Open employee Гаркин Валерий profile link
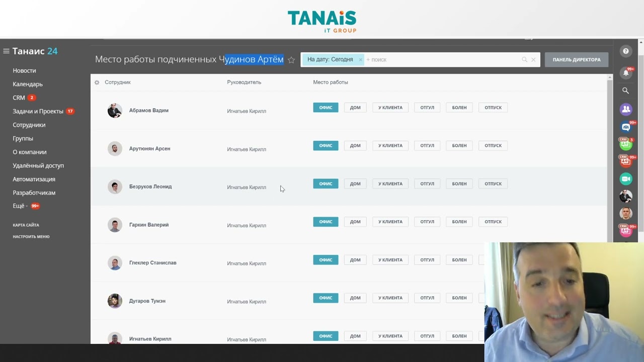Image resolution: width=644 pixels, height=362 pixels. 148,225
